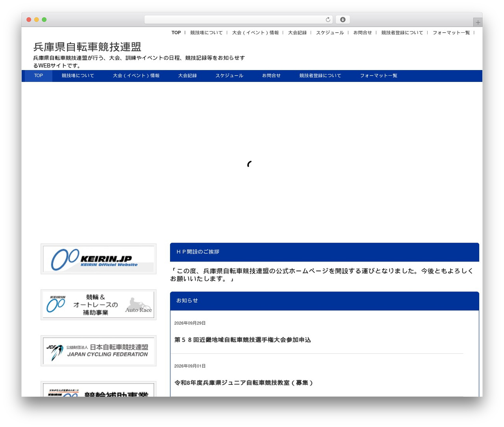
Task: Click the date 2026年09月29日
Action: pos(190,323)
